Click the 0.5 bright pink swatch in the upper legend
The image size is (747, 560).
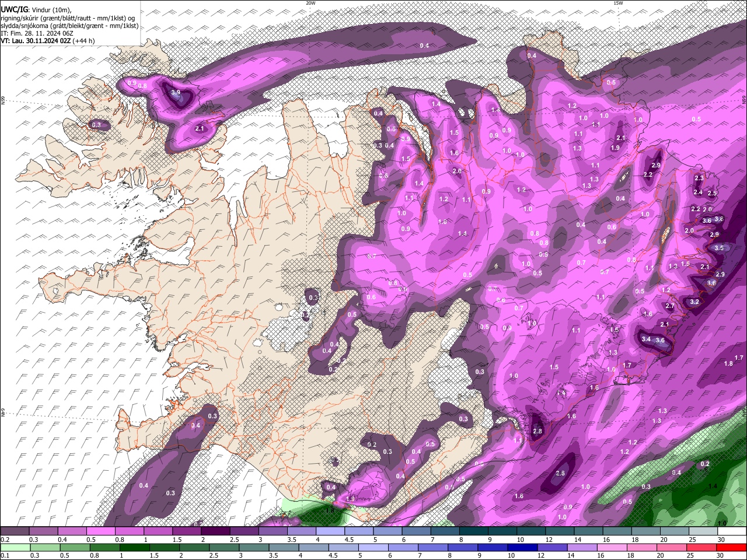(100, 531)
